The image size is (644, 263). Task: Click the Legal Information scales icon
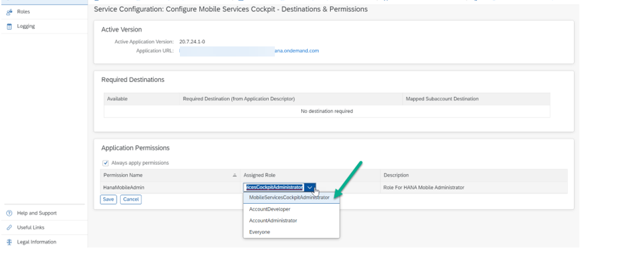(x=9, y=242)
